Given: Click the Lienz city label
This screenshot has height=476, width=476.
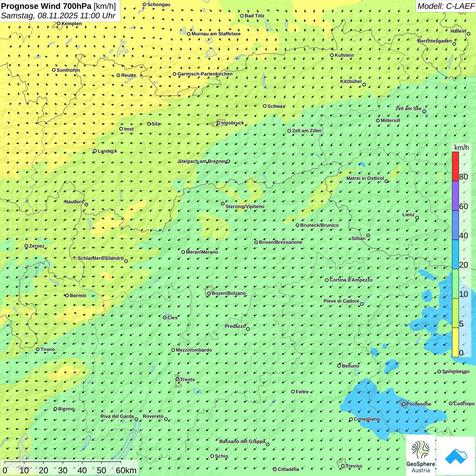Looking at the screenshot, I should (408, 215).
